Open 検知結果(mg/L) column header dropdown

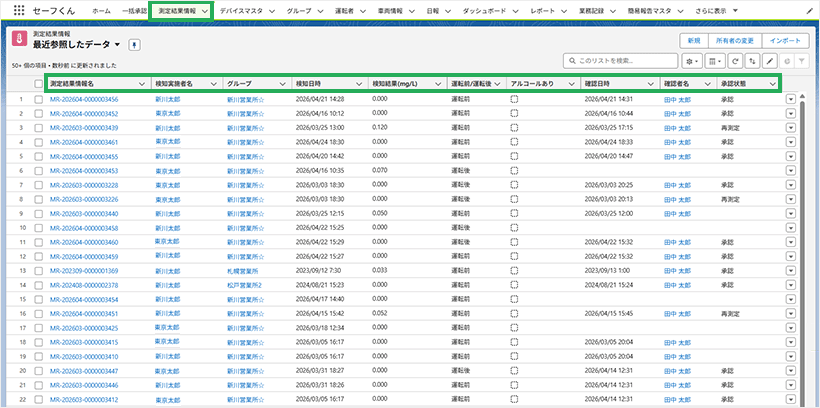(436, 83)
